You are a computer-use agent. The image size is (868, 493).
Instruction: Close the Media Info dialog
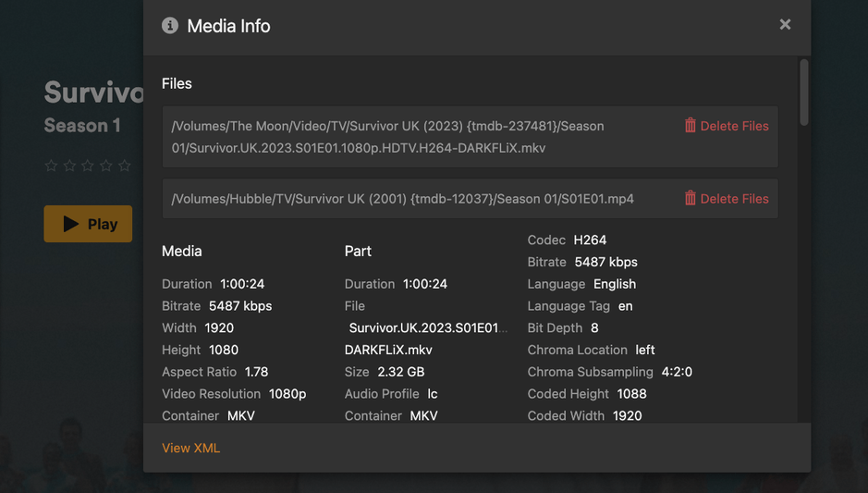pos(785,25)
